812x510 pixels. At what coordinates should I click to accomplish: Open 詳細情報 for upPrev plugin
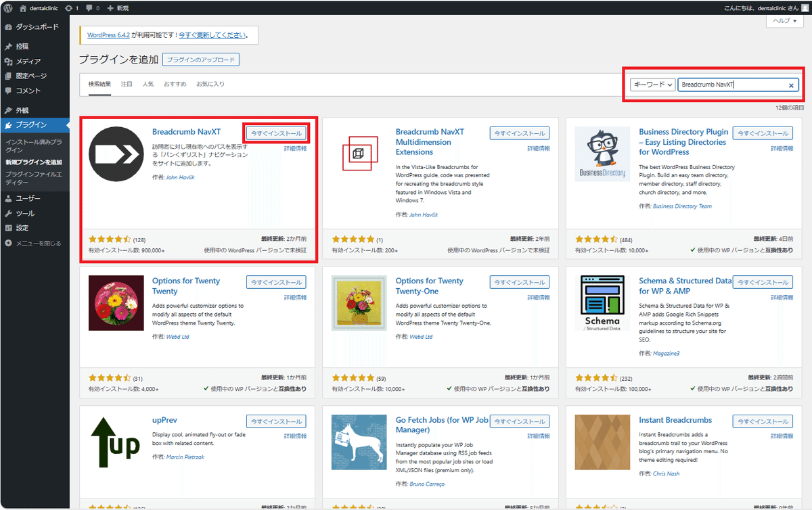(295, 436)
